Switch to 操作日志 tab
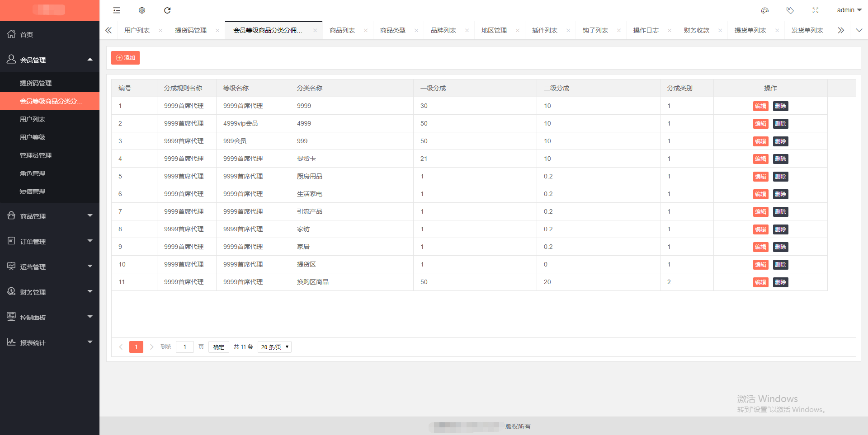 tap(646, 30)
